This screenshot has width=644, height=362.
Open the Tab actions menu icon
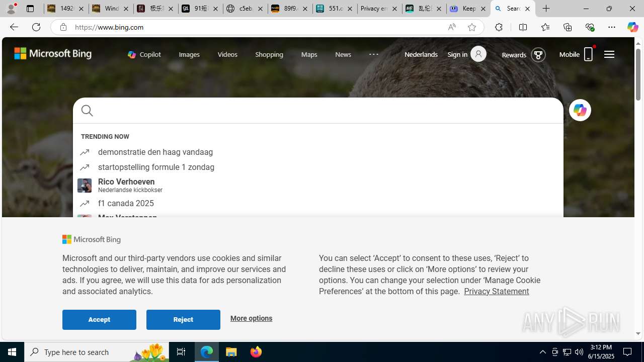pyautogui.click(x=30, y=9)
